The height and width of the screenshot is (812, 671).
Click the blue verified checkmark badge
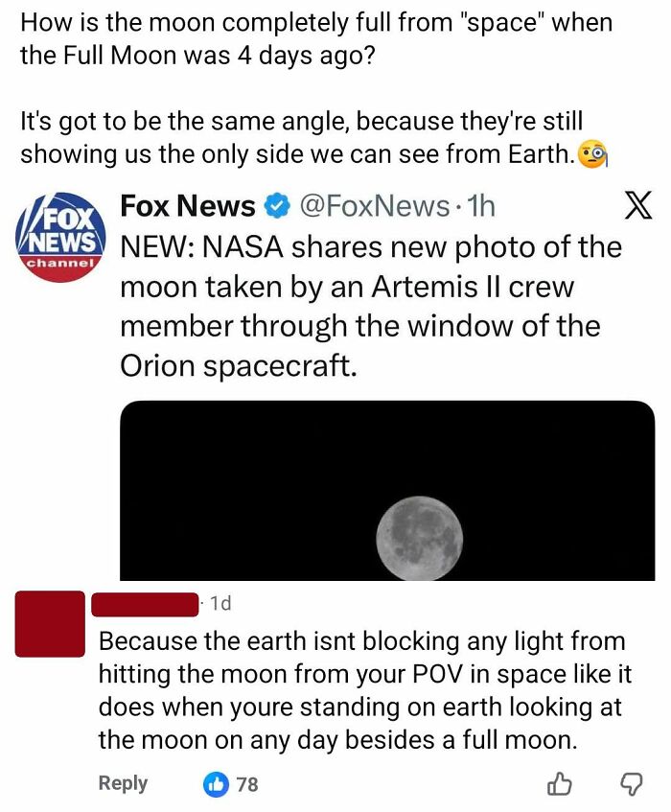277,206
